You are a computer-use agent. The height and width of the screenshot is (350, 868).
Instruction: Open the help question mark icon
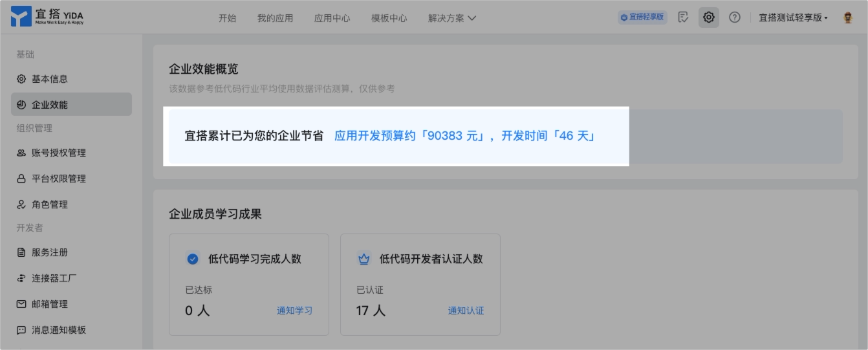coord(735,17)
